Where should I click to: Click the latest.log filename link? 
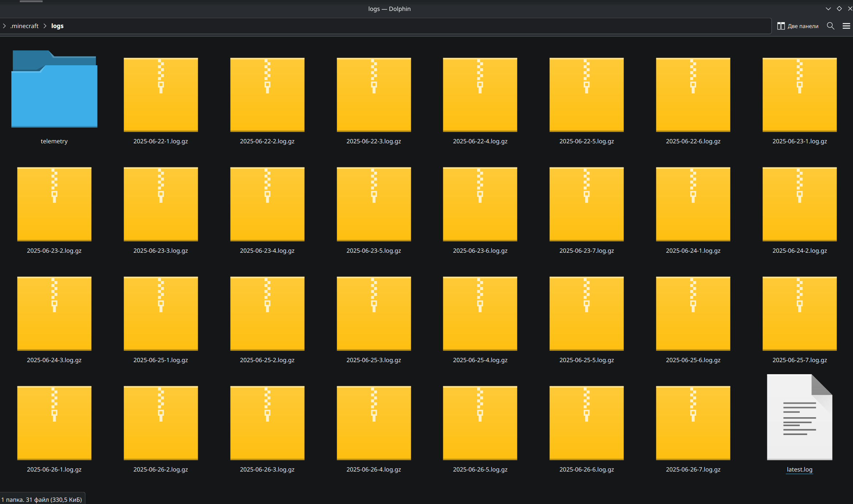(x=799, y=469)
